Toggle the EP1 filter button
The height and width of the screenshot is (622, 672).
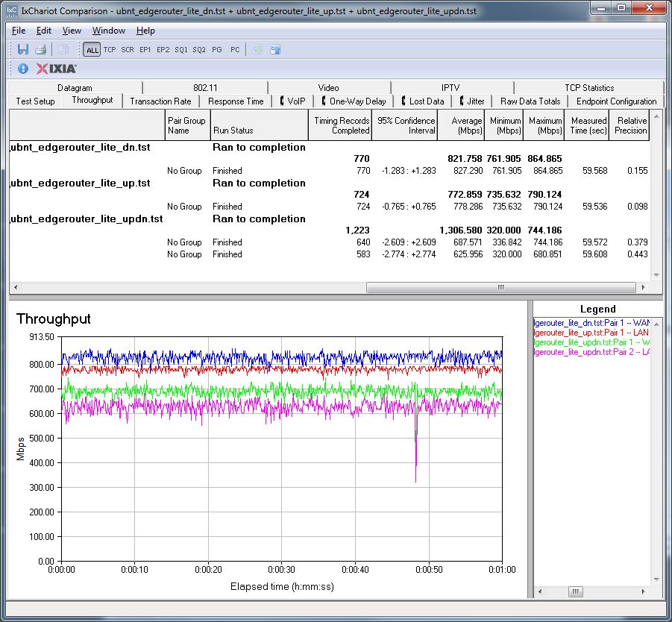[145, 50]
